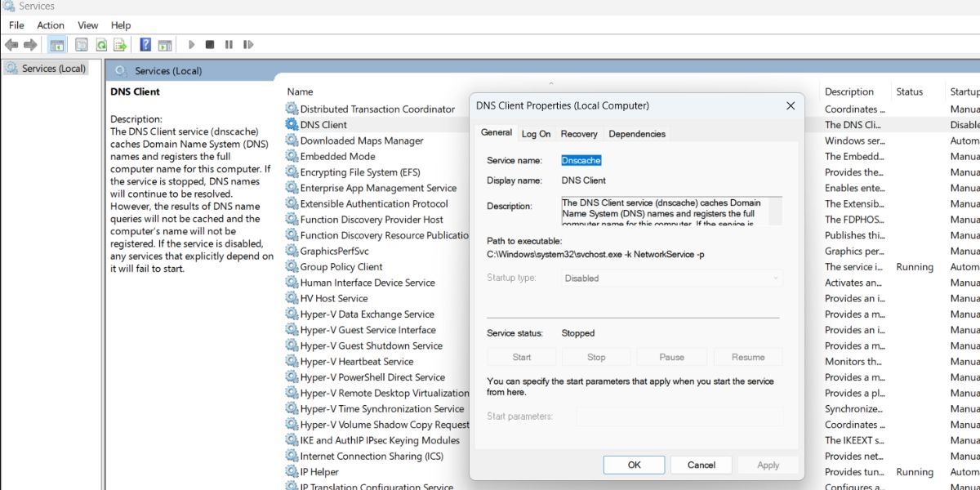
Task: Open the Help toolbar icon
Action: (145, 45)
